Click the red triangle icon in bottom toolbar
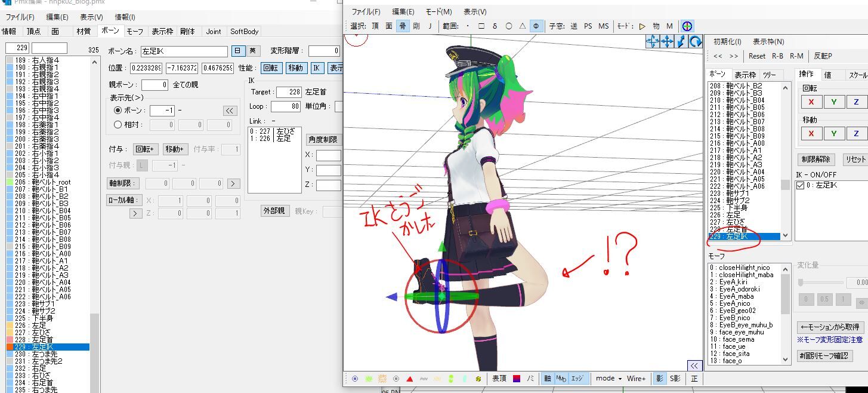 click(410, 379)
